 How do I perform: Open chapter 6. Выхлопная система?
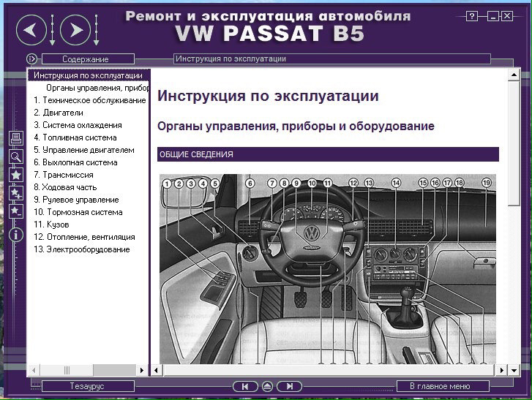(75, 162)
